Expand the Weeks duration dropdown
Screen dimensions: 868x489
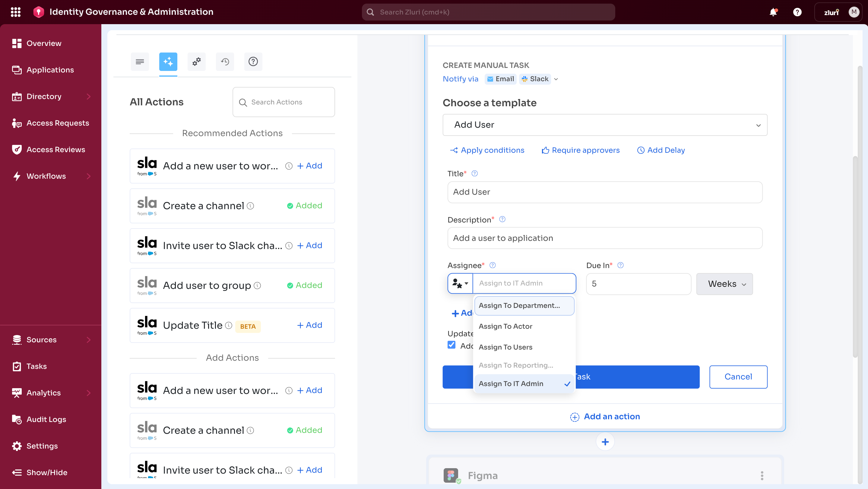[724, 284]
